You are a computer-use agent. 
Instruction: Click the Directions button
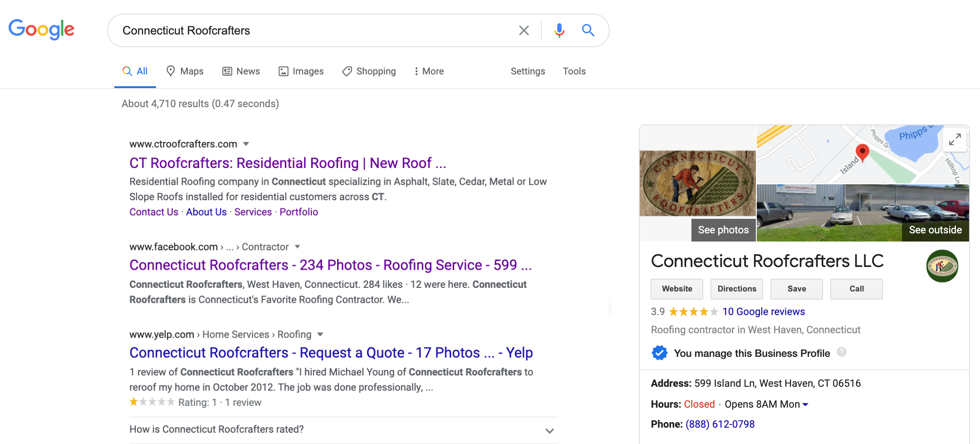click(x=737, y=289)
